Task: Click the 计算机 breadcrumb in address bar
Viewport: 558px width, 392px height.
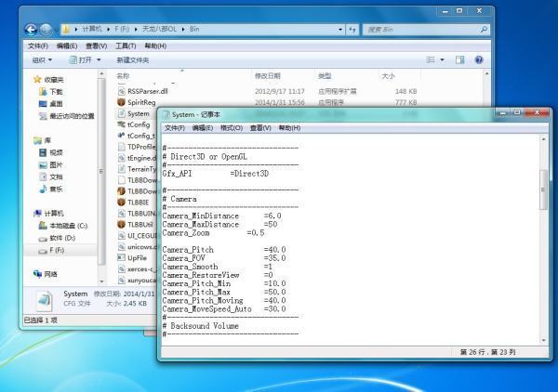Action: click(x=92, y=29)
